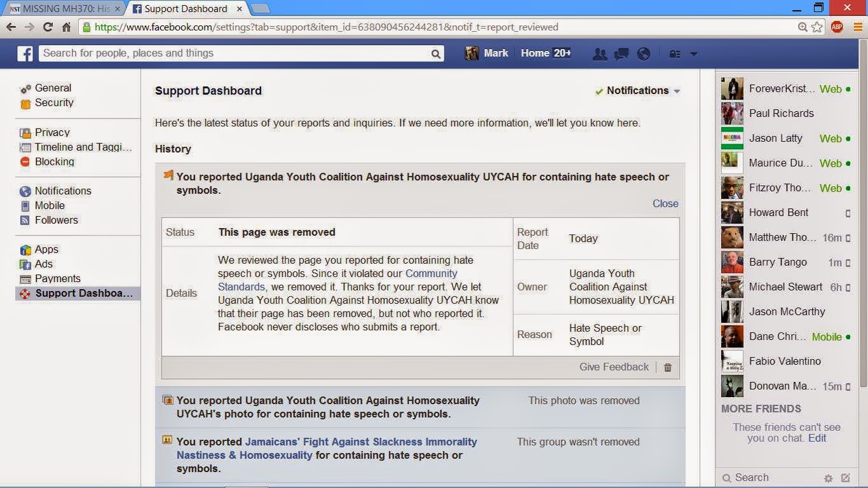The height and width of the screenshot is (488, 868).
Task: Open Blocking settings in sidebar
Action: click(x=55, y=161)
